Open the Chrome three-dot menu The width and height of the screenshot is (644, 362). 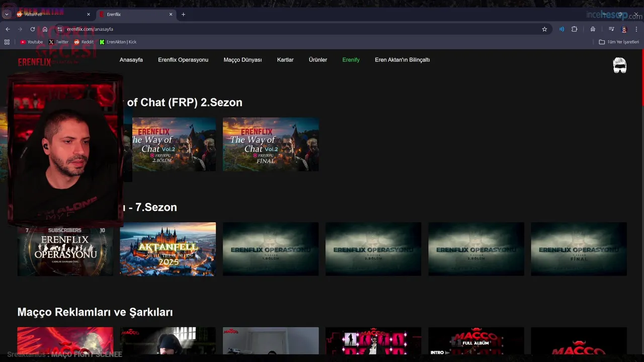[x=636, y=29]
